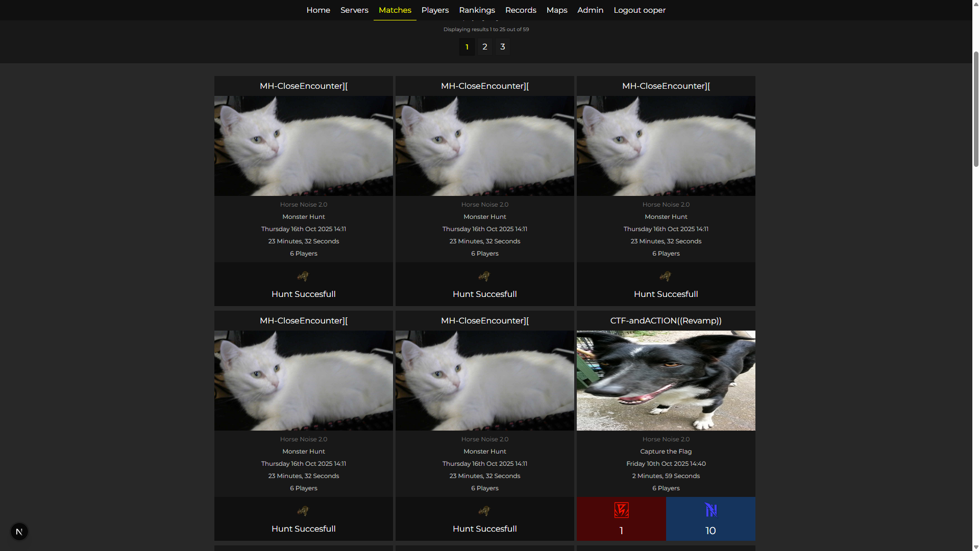This screenshot has width=980, height=551.
Task: Open the Players menu item
Action: click(435, 10)
